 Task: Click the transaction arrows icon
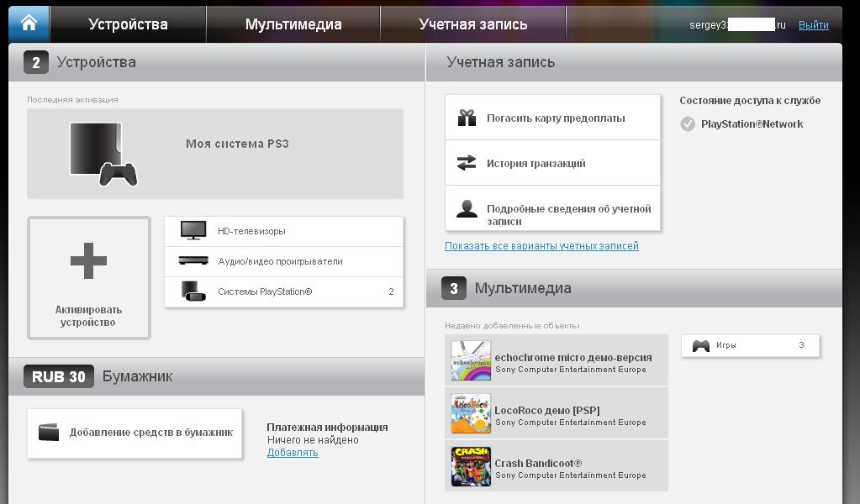coord(467,163)
